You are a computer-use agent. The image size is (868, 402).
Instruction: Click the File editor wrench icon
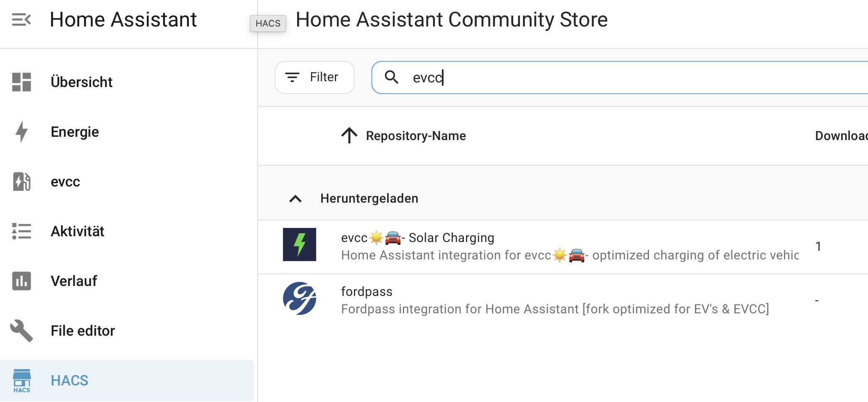pos(22,331)
